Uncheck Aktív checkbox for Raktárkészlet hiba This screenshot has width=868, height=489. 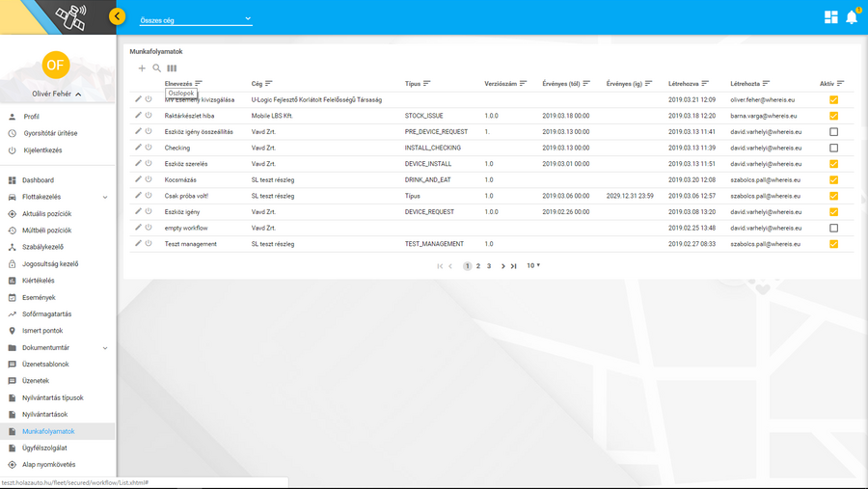point(833,116)
